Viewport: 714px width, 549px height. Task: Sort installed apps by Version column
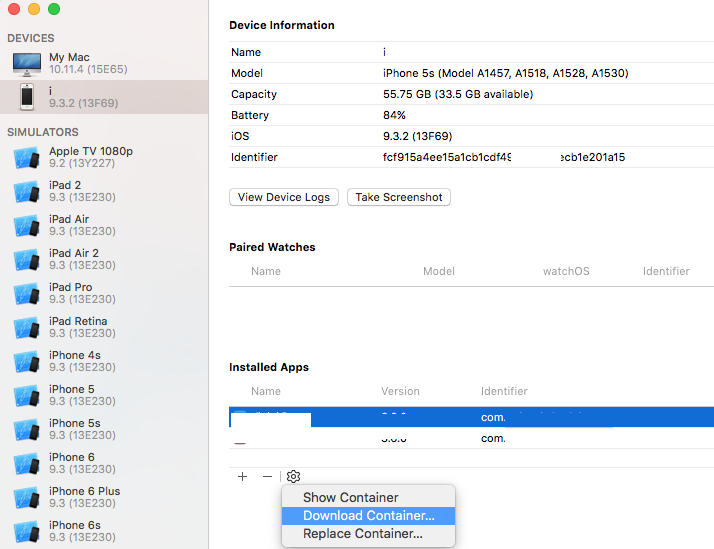pyautogui.click(x=400, y=391)
